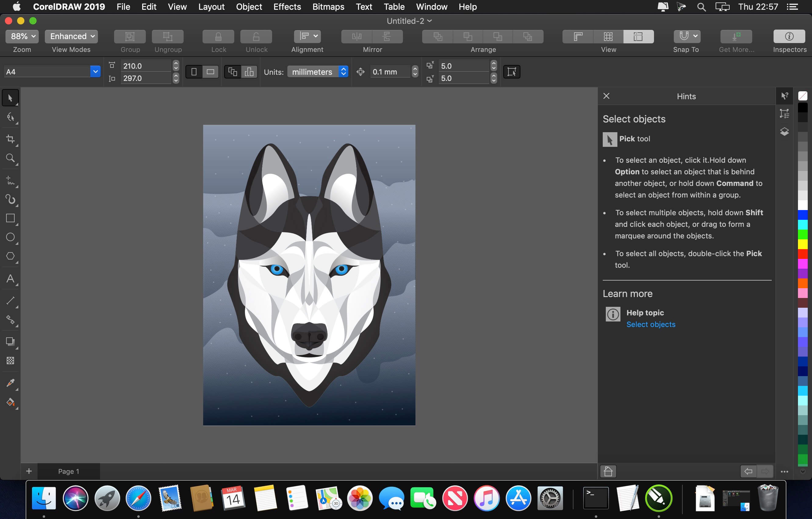Switch page to landscape orientation
The height and width of the screenshot is (519, 812).
click(x=210, y=72)
